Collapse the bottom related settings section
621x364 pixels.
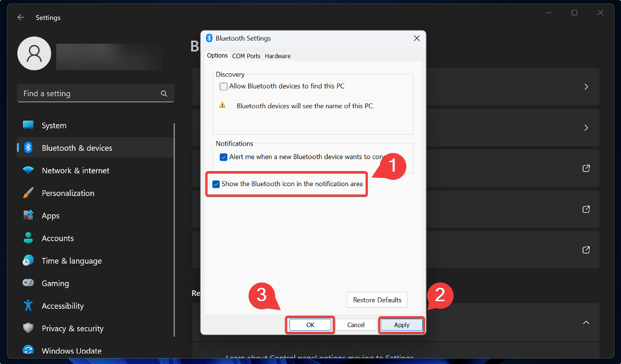[x=586, y=322]
